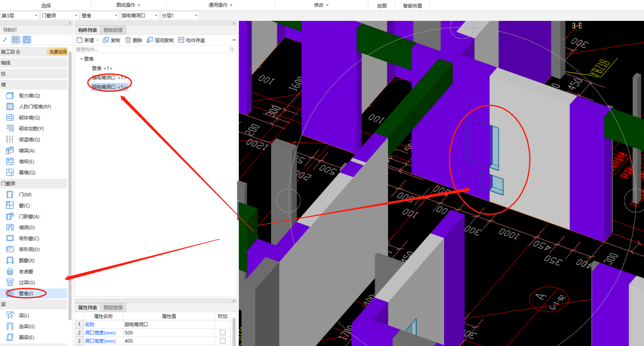Check the 附加 box for 洞口高度
Viewport: 644px width, 346px height.
point(223,341)
